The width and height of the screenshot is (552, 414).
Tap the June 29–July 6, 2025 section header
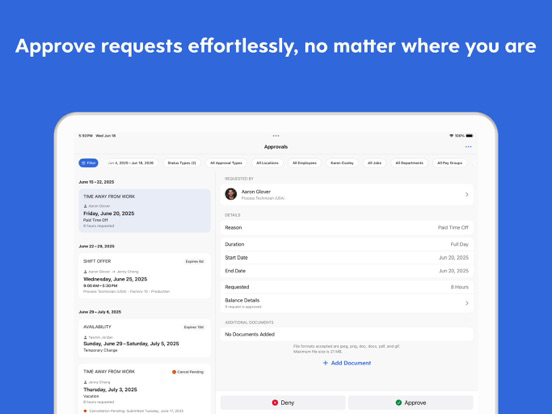click(x=100, y=312)
